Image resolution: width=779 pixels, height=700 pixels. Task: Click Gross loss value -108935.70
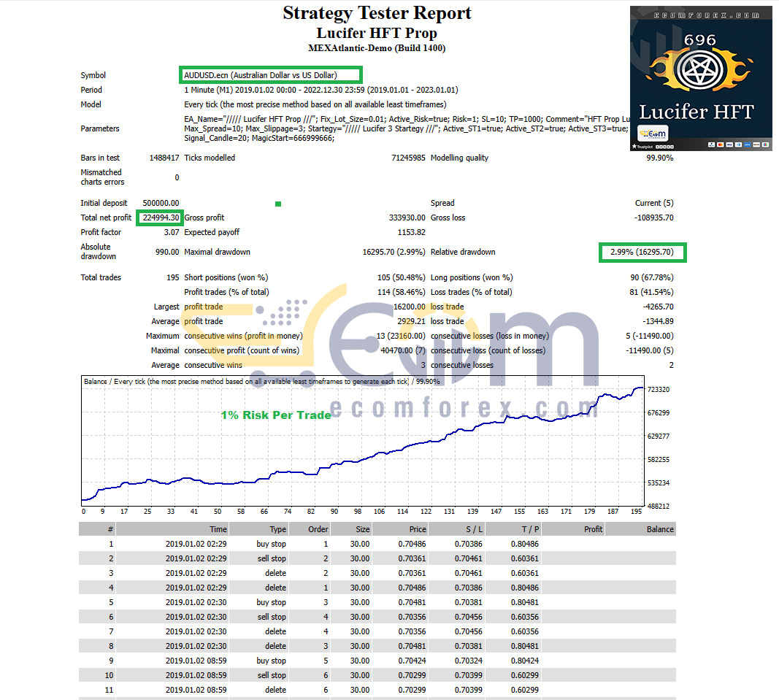pyautogui.click(x=654, y=218)
